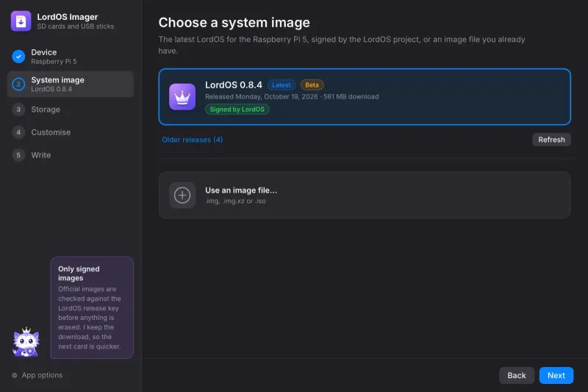Select the System image step number 2 icon
This screenshot has height=392, width=588.
(x=18, y=84)
